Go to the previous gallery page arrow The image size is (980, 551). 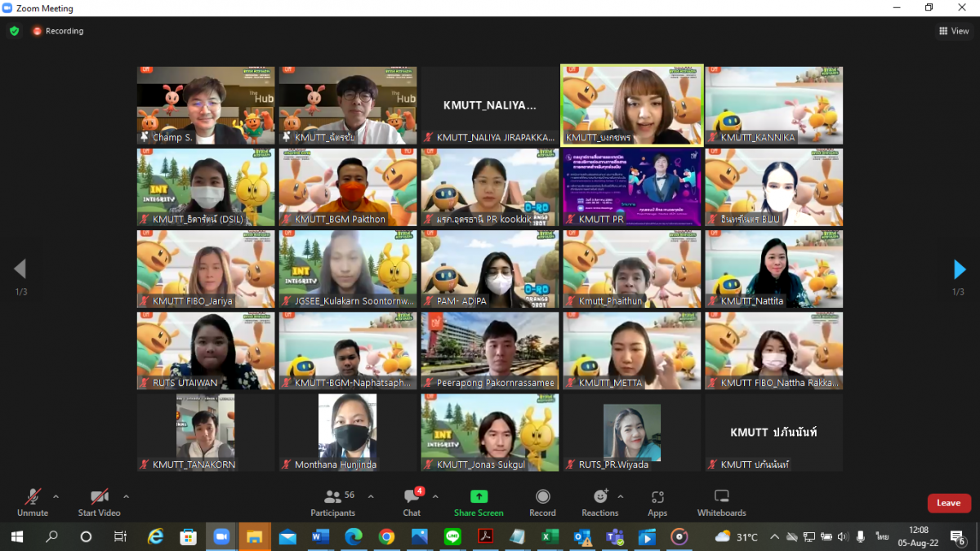click(x=20, y=269)
